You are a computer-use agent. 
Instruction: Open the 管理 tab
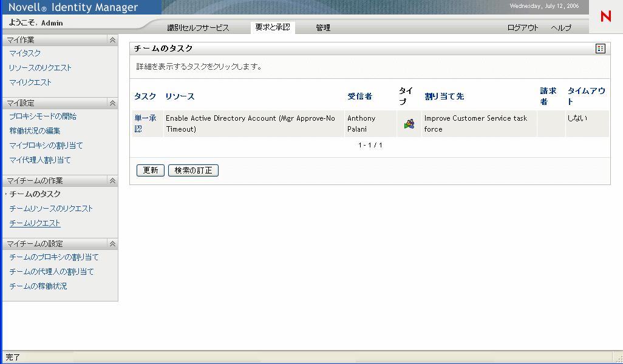[x=323, y=28]
